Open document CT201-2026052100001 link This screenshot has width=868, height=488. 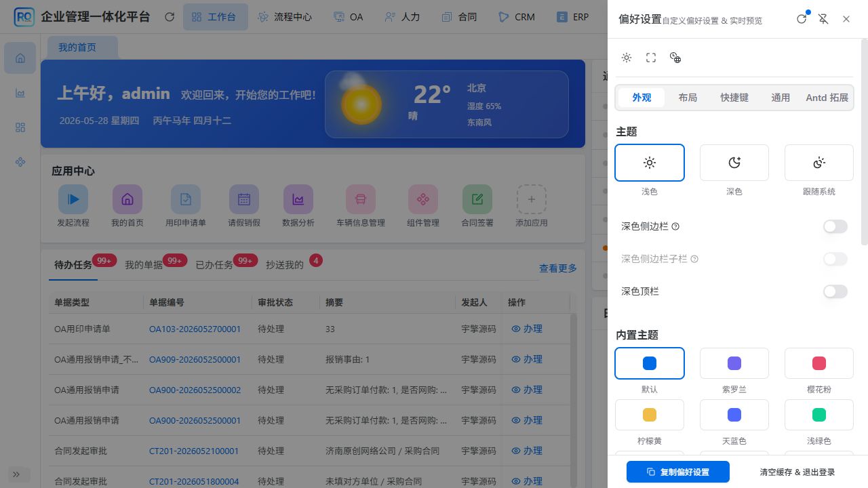[194, 451]
